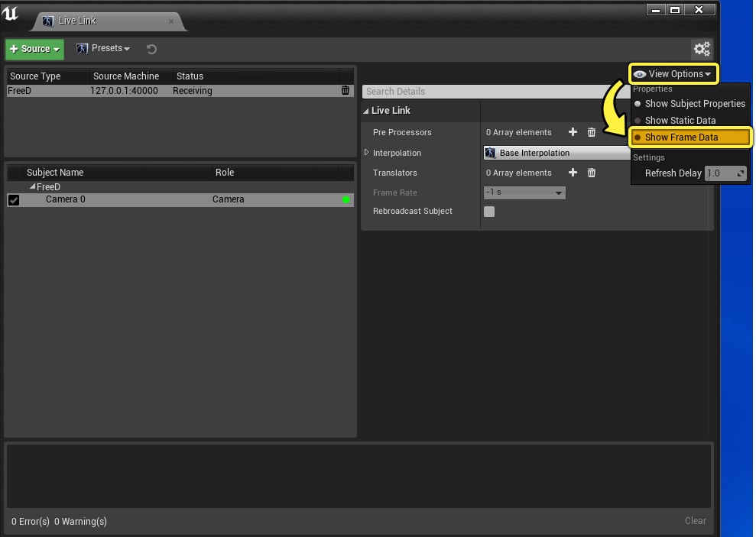Click the Base Interpolation class icon
The image size is (756, 537).
490,153
